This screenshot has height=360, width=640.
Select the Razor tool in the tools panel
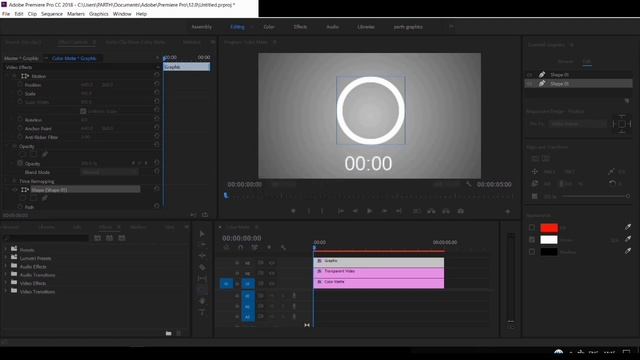click(202, 267)
